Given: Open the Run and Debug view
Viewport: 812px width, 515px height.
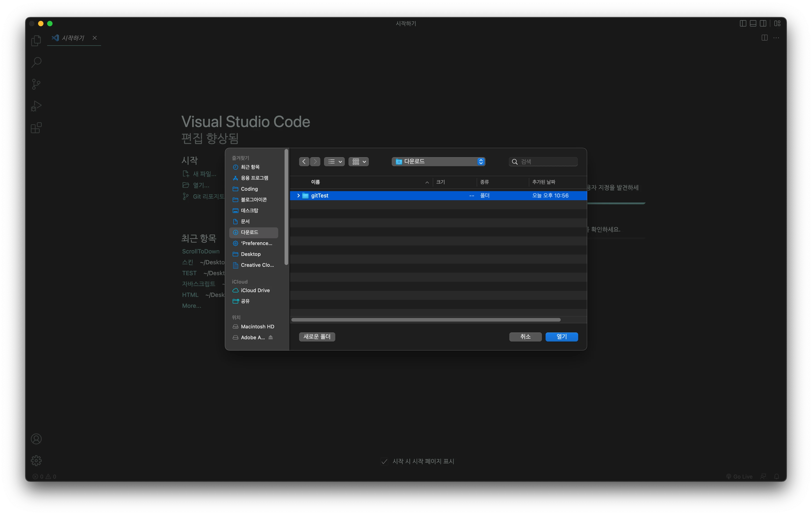Looking at the screenshot, I should pos(36,106).
